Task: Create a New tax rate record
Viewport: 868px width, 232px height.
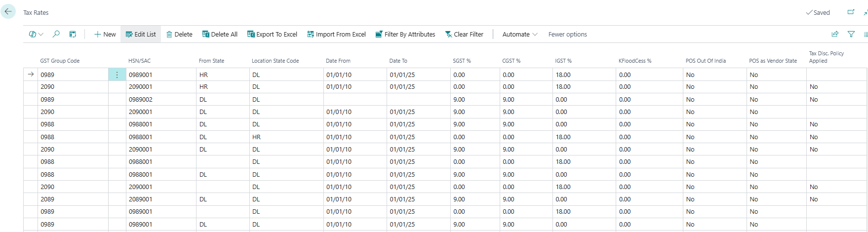Action: click(x=105, y=34)
